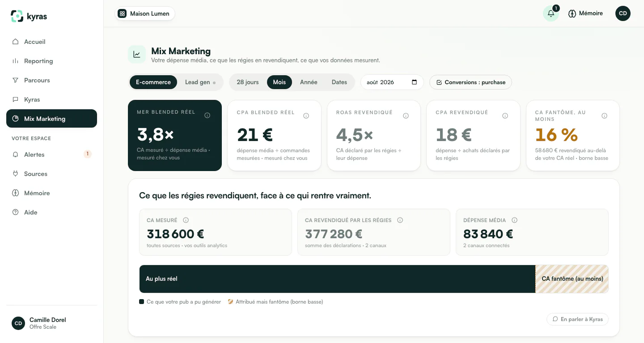The image size is (644, 343).
Task: Show info for CPA blended réel
Action: click(306, 116)
